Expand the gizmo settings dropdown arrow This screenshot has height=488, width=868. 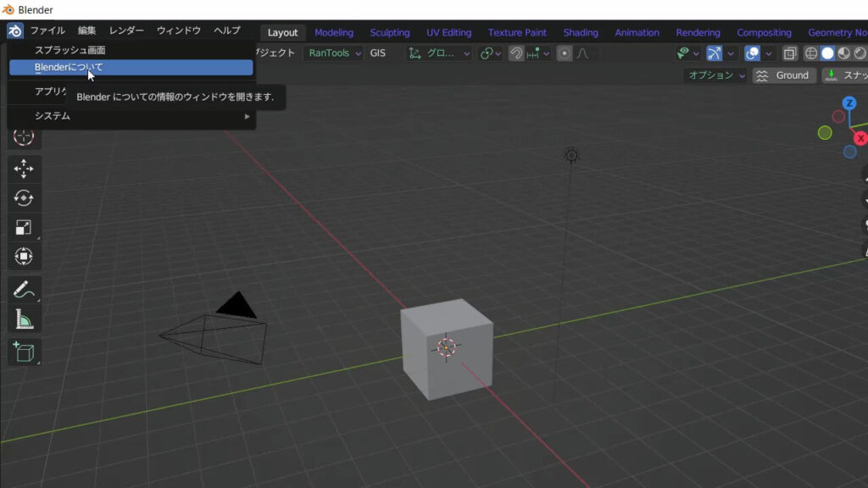pyautogui.click(x=731, y=53)
